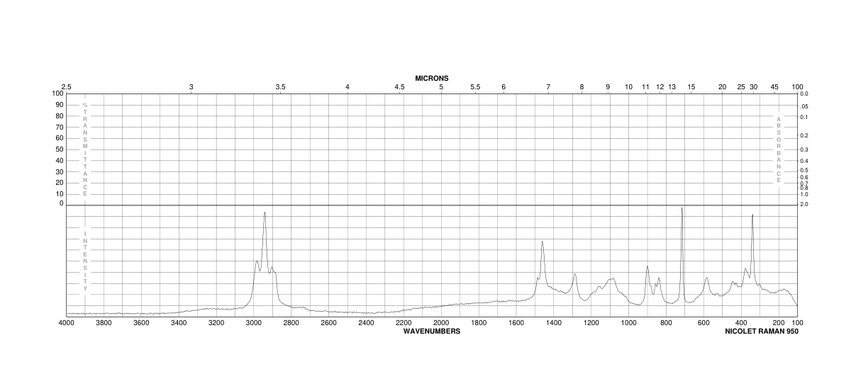868x374 pixels.
Task: Select the 1000 wavenumber tick label
Action: click(x=628, y=323)
